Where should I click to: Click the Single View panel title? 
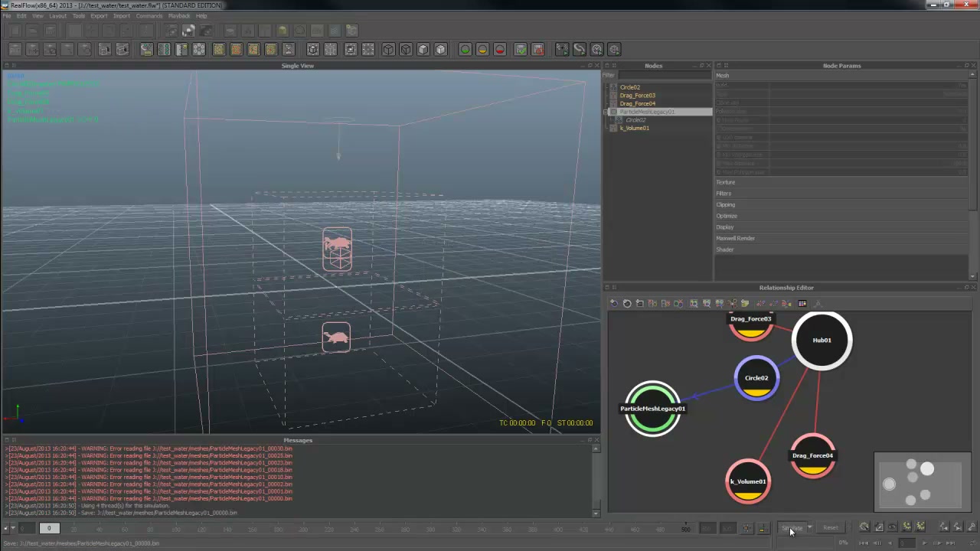(x=298, y=66)
